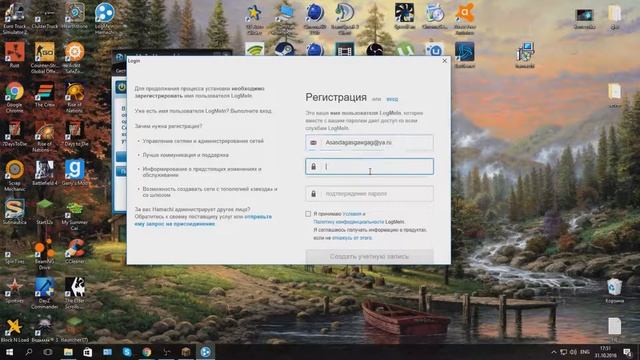Open File Explorer from the taskbar
Screen dimensions: 640x360
pos(68,352)
